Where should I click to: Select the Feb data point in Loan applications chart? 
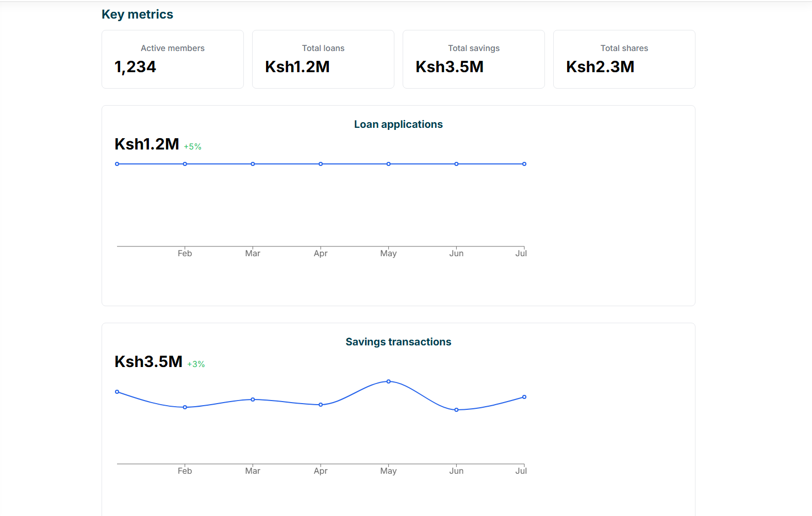click(185, 164)
